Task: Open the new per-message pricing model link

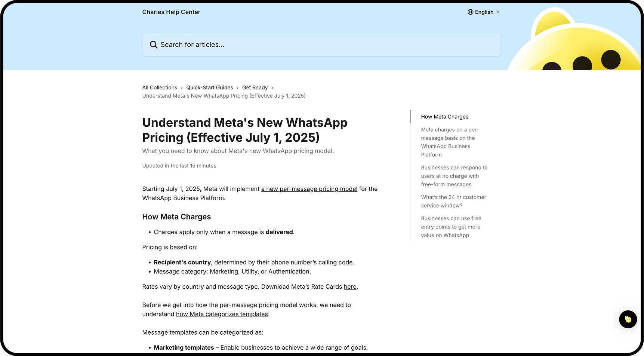Action: [309, 189]
